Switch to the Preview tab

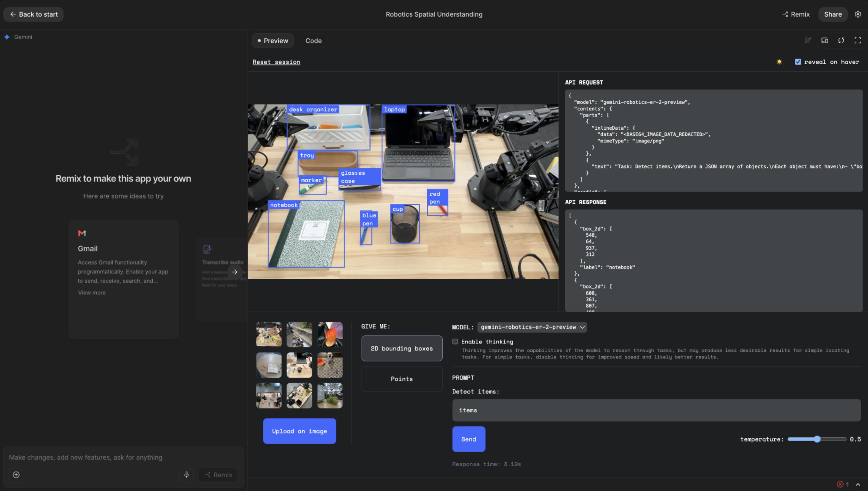273,40
